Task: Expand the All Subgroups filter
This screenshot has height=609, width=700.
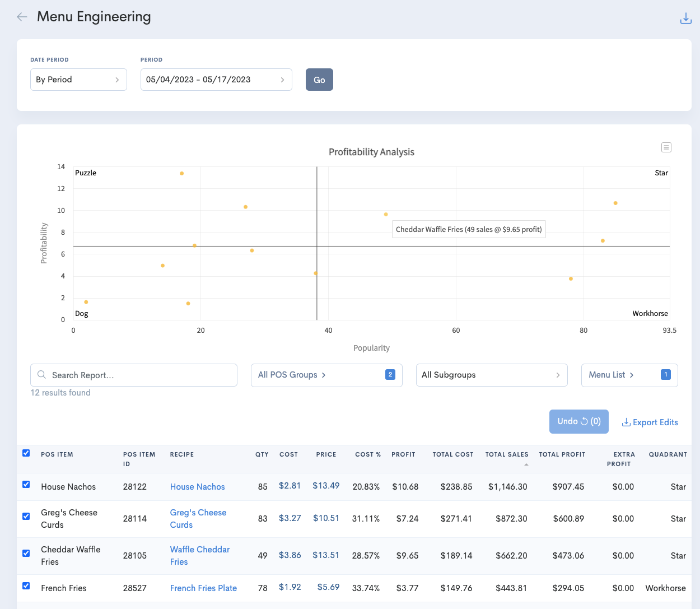Action: [491, 375]
